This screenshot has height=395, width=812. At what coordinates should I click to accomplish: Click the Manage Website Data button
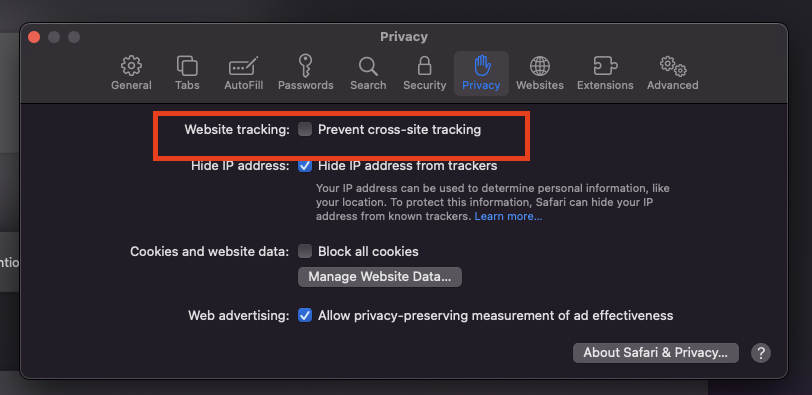(380, 276)
